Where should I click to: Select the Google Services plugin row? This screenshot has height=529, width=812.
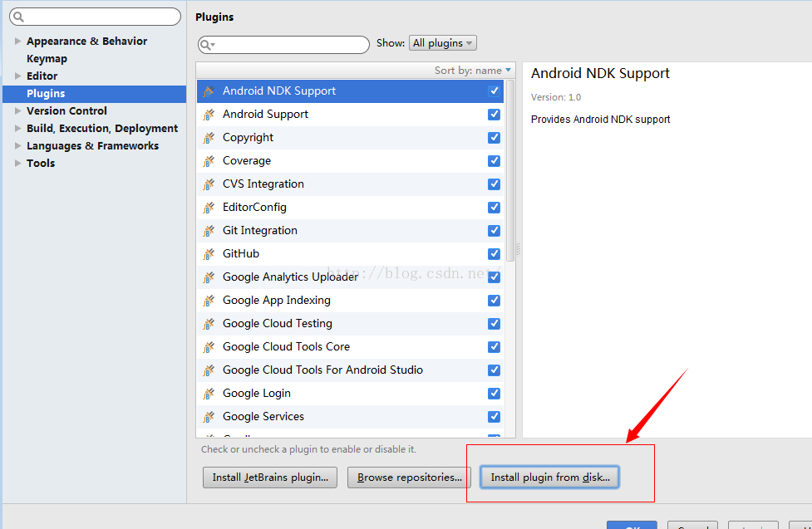(x=350, y=417)
